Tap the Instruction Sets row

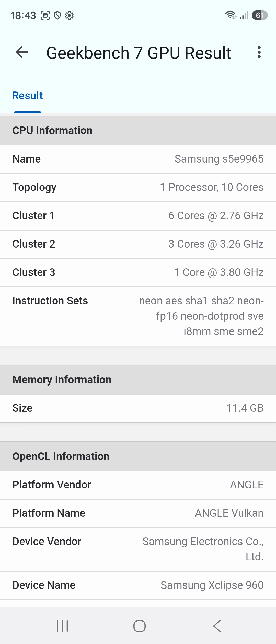138,316
